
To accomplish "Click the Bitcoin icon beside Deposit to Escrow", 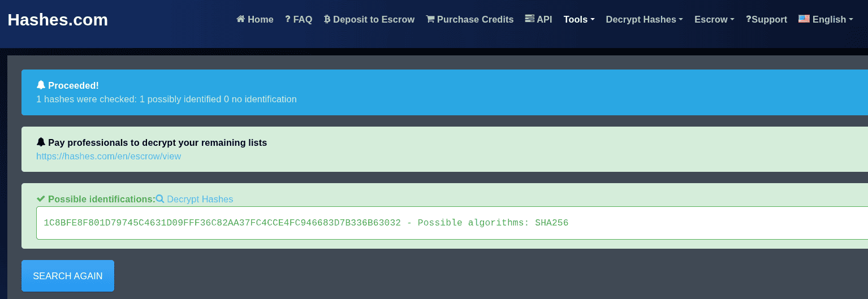I will pos(327,19).
